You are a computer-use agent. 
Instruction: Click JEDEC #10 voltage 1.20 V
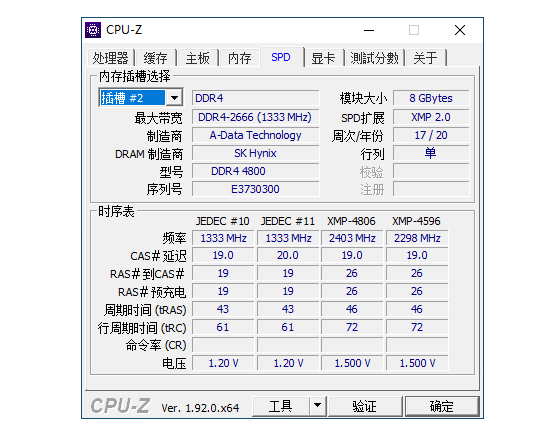click(x=223, y=363)
